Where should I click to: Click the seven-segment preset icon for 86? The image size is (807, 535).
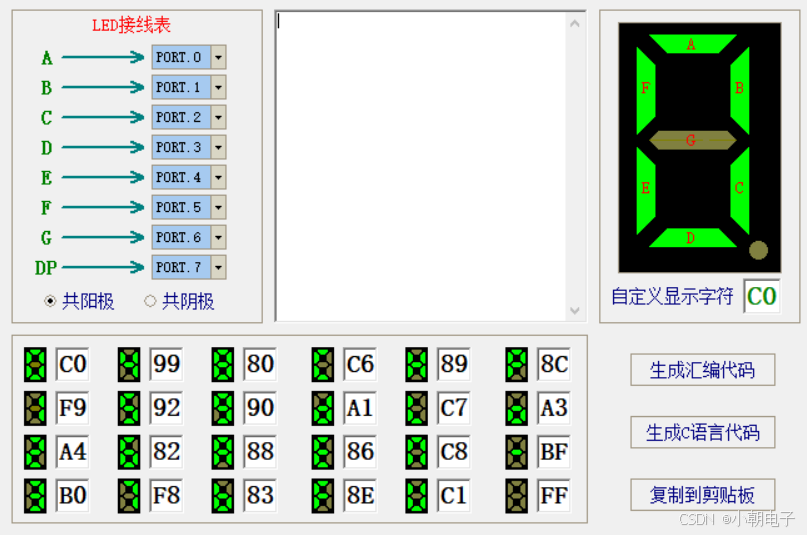click(322, 452)
